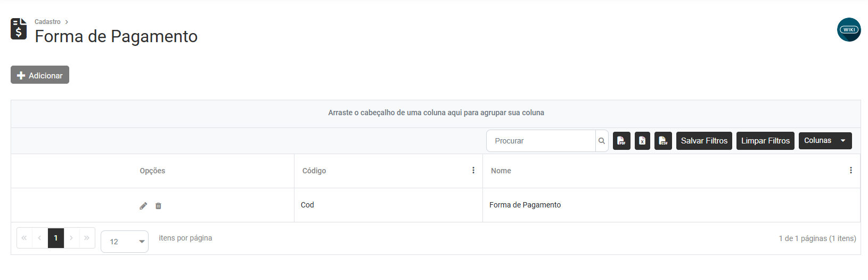The height and width of the screenshot is (280, 868).
Task: Focus the Procurar search field
Action: 541,141
